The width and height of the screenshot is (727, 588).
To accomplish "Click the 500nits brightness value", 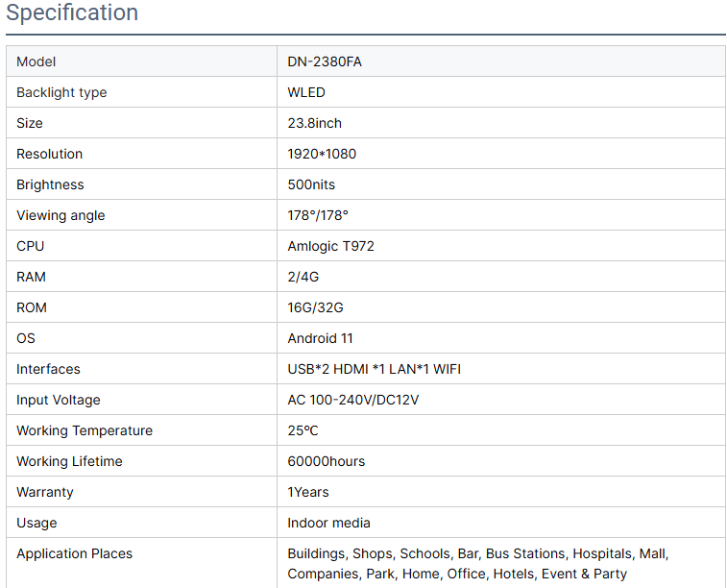I will tap(311, 184).
